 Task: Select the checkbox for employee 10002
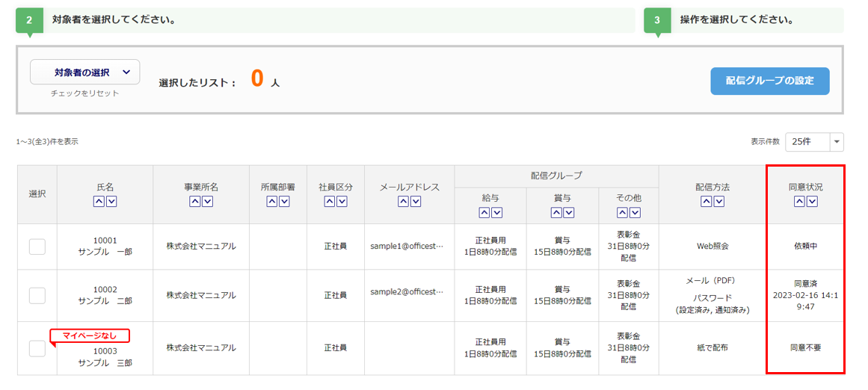coord(37,295)
